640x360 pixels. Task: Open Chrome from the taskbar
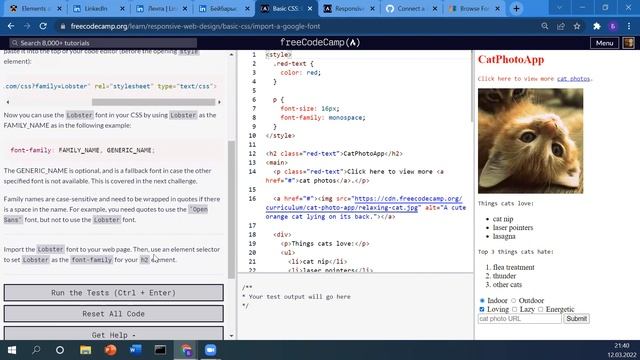point(186,350)
